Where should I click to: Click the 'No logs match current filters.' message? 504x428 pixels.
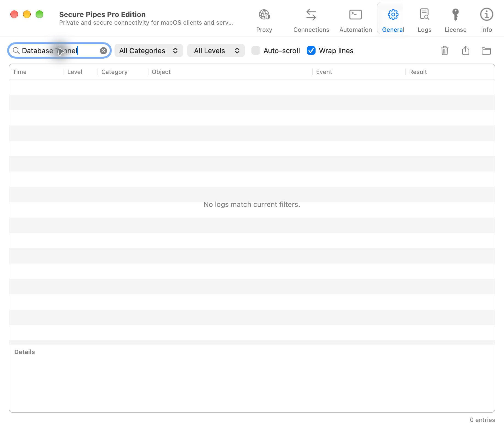coord(252,204)
